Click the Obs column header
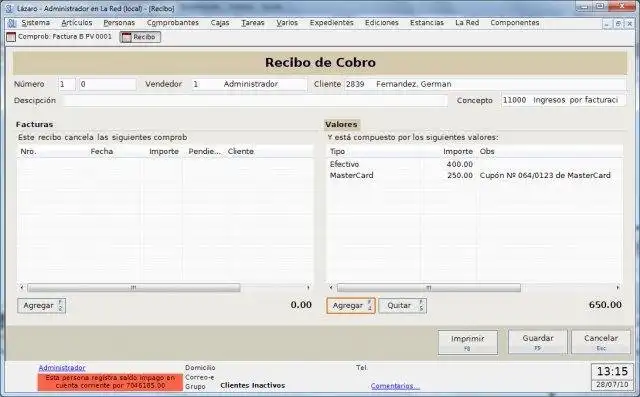This screenshot has width=640, height=397. click(x=487, y=151)
